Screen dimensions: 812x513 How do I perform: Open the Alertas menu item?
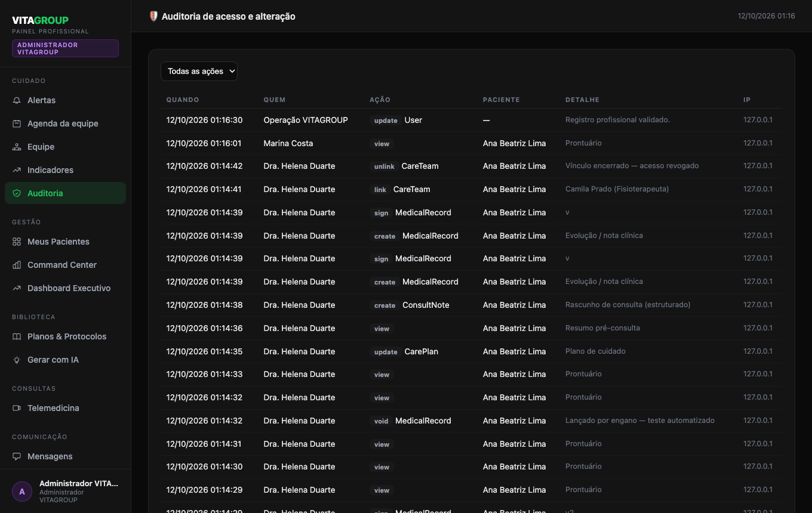tap(65, 100)
